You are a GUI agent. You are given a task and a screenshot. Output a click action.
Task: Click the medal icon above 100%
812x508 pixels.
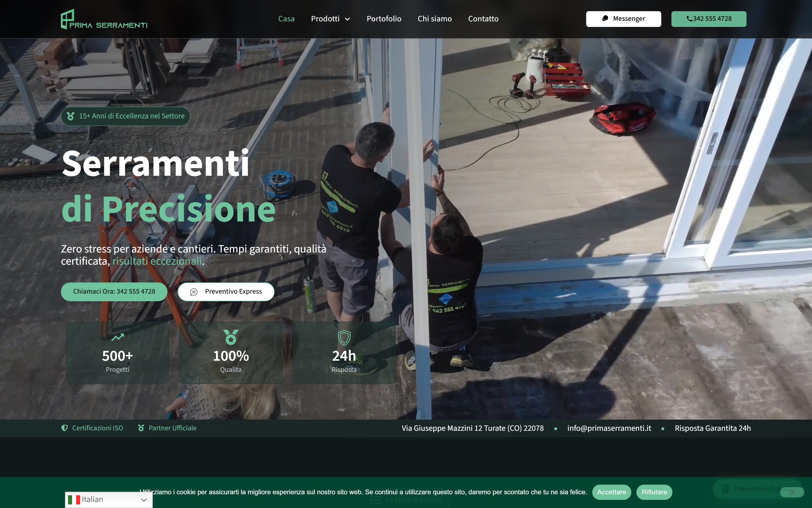pos(231,337)
